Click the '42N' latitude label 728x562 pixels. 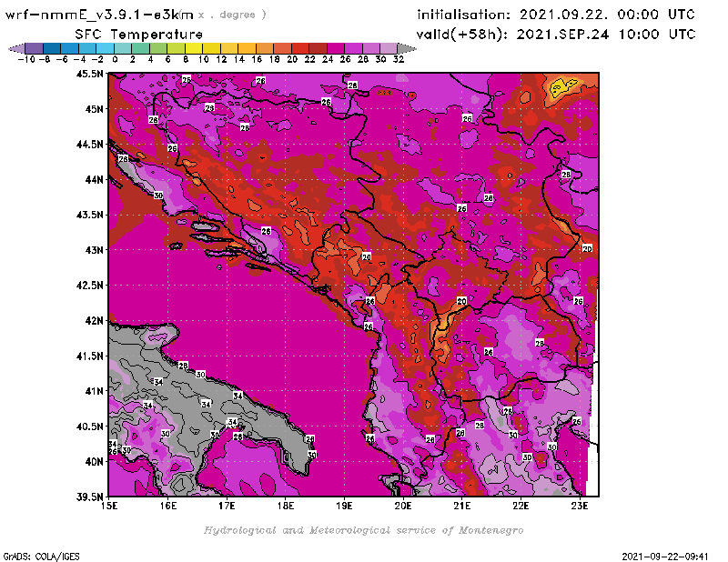tap(94, 321)
